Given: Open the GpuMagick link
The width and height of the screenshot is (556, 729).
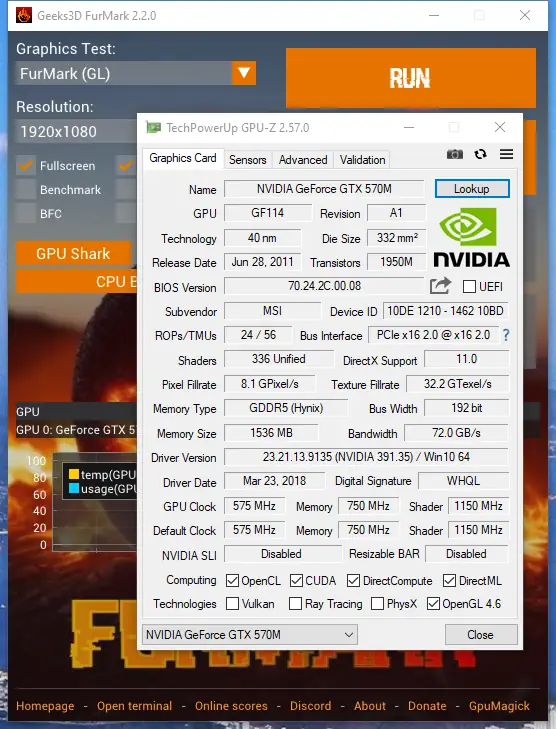Looking at the screenshot, I should pyautogui.click(x=499, y=706).
